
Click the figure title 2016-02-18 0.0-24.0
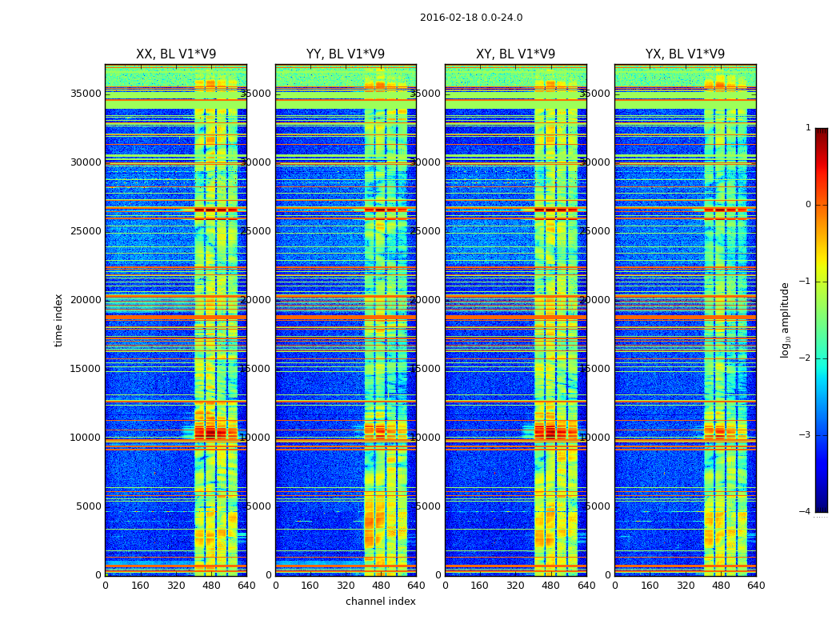coord(471,17)
